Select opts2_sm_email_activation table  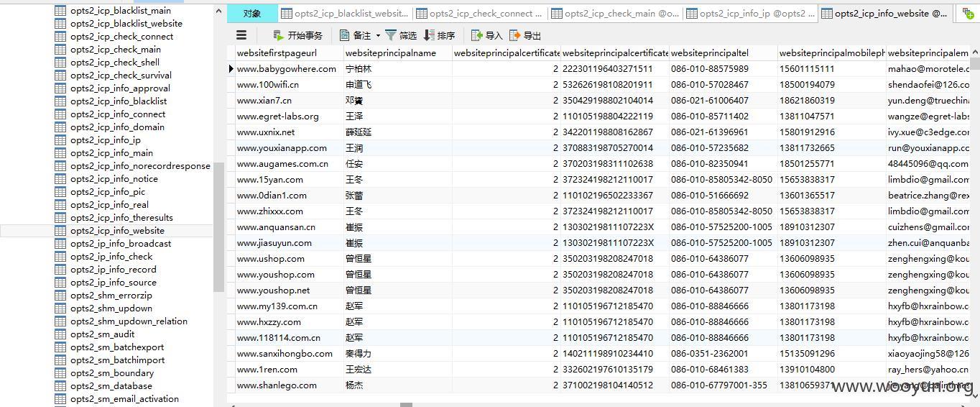tap(124, 399)
